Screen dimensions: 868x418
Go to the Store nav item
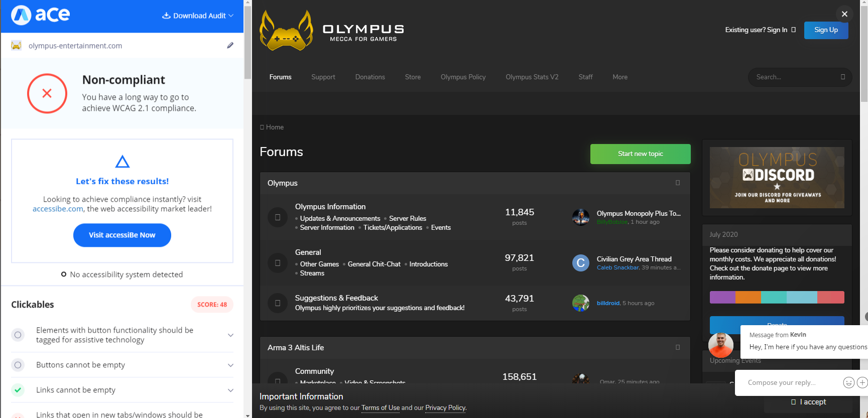[x=413, y=77]
